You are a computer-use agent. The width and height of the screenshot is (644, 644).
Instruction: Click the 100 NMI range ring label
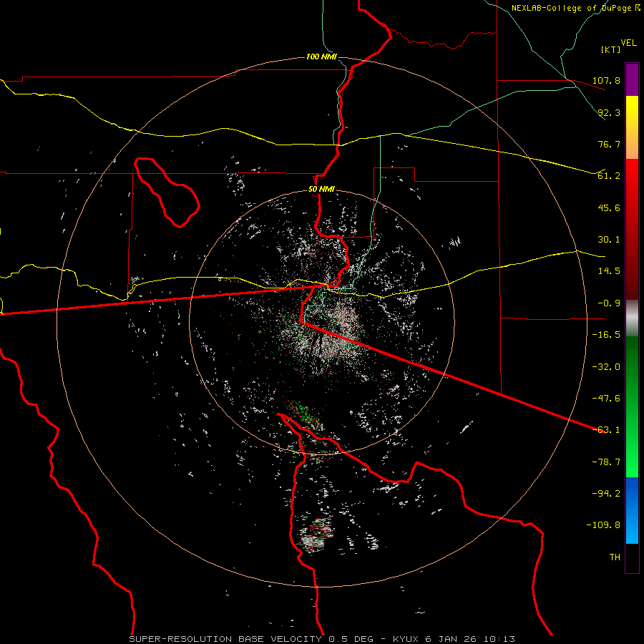[321, 57]
